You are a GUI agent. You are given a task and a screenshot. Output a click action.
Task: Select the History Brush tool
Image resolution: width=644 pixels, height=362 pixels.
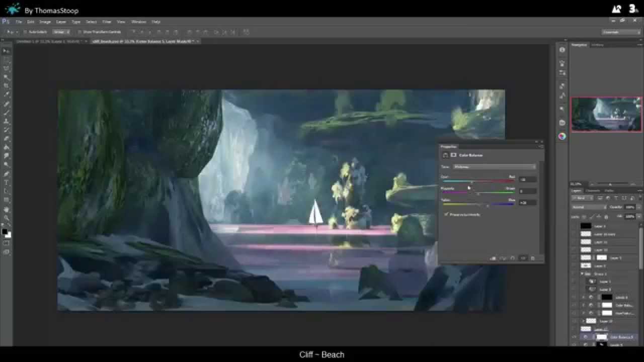(x=6, y=130)
